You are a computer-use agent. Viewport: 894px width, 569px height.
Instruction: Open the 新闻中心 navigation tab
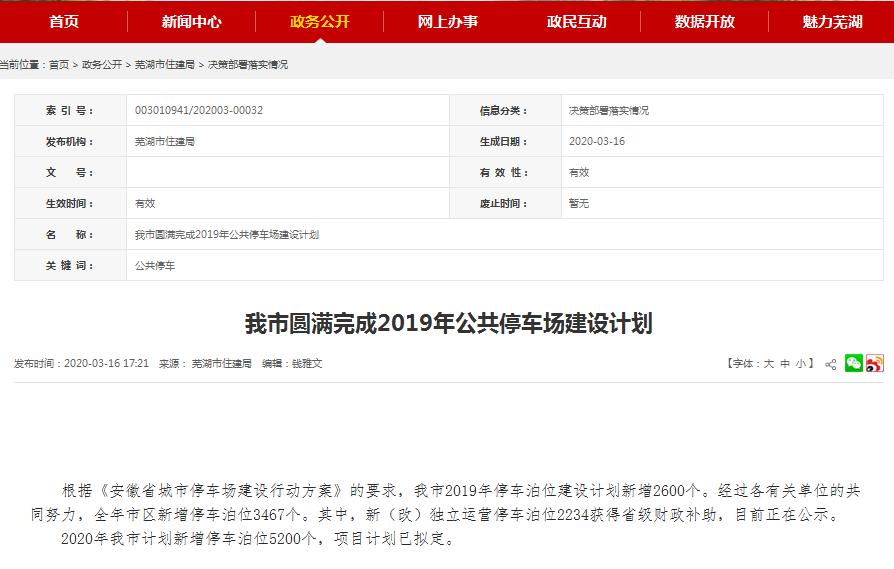pyautogui.click(x=192, y=22)
